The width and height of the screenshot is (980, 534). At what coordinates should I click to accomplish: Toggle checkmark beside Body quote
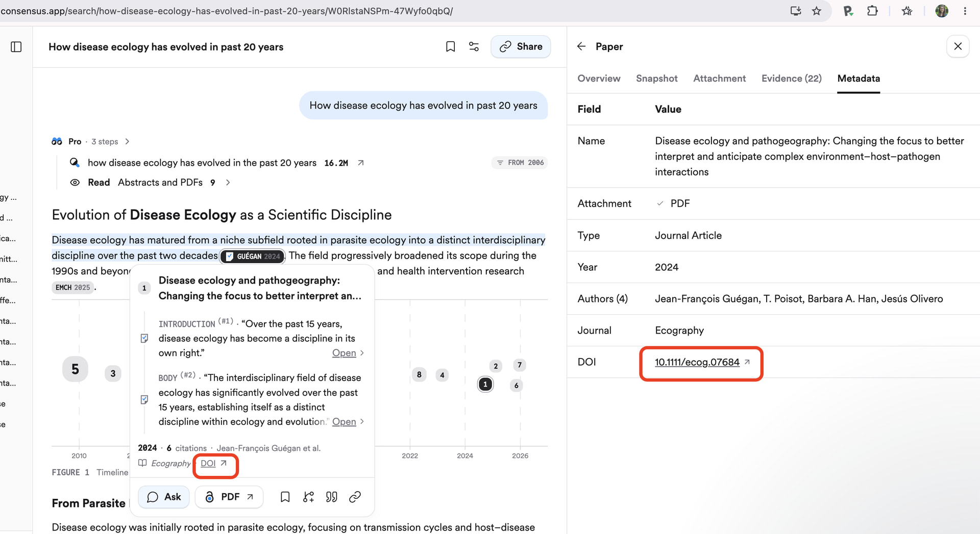[144, 399]
